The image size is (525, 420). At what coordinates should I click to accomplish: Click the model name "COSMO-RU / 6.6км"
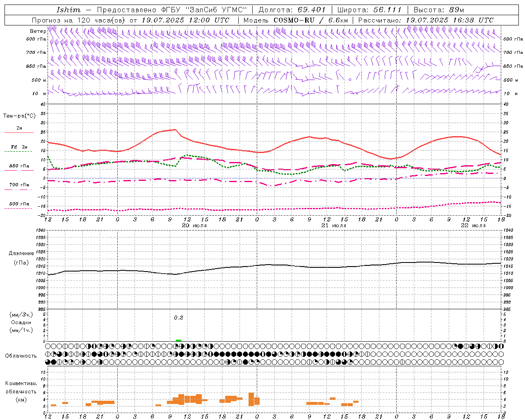tap(310, 20)
